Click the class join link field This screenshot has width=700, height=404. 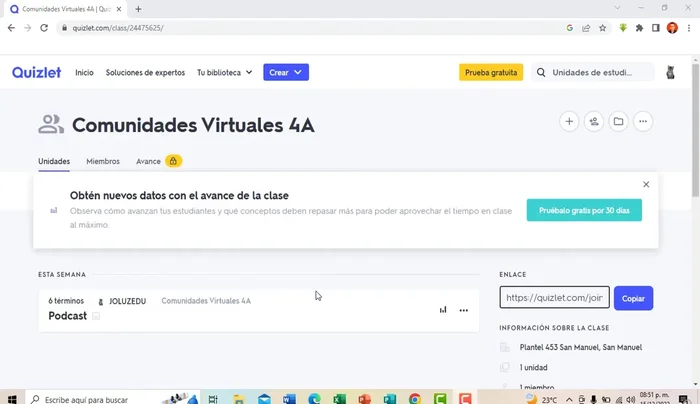click(554, 298)
